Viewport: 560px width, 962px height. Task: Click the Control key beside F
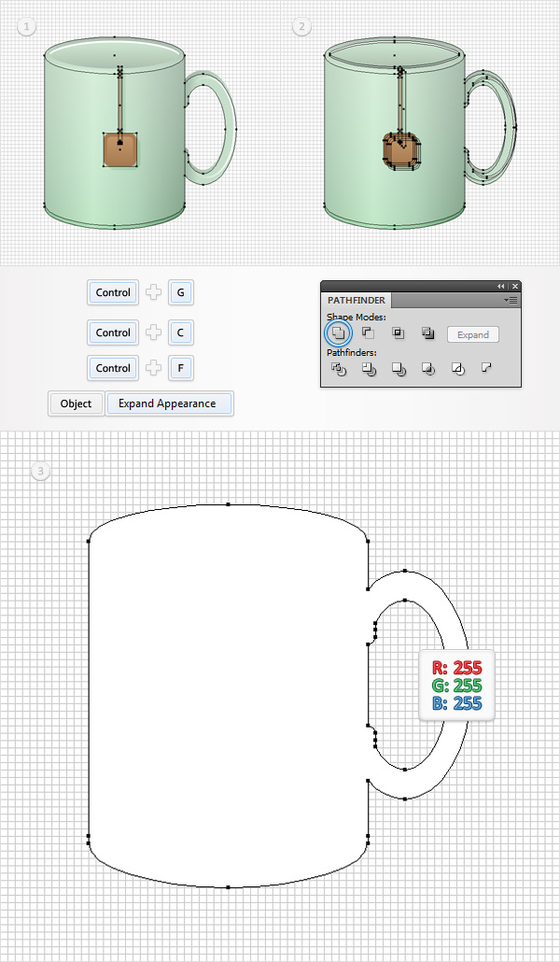(x=114, y=368)
